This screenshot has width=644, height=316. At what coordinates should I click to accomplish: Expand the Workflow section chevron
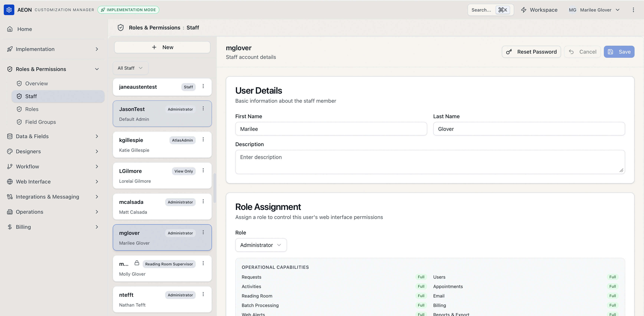pyautogui.click(x=97, y=166)
